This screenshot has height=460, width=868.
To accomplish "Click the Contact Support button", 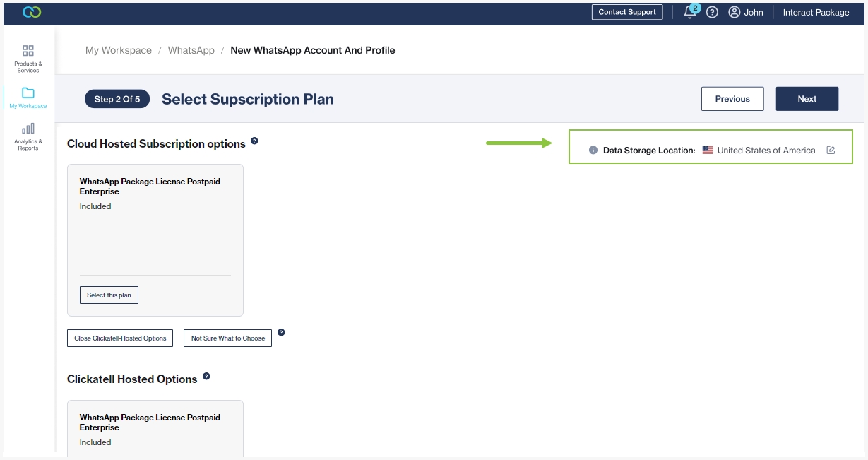I will [x=627, y=12].
